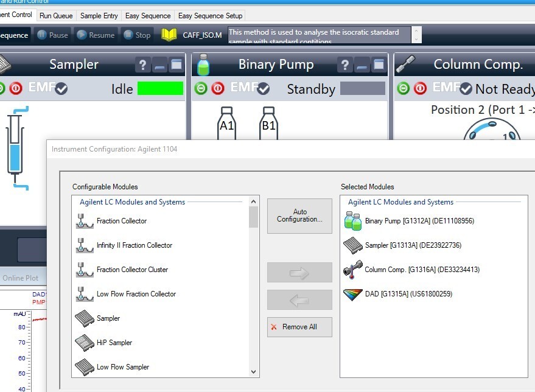Select HiP Sampler in Configurable Modules
535x392 pixels.
[x=114, y=343]
